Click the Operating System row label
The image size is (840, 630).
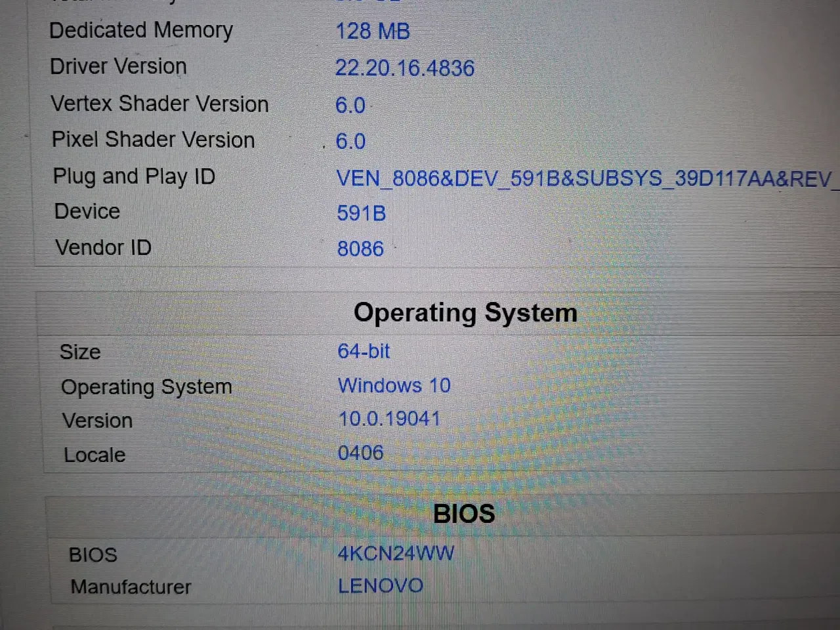tap(146, 387)
